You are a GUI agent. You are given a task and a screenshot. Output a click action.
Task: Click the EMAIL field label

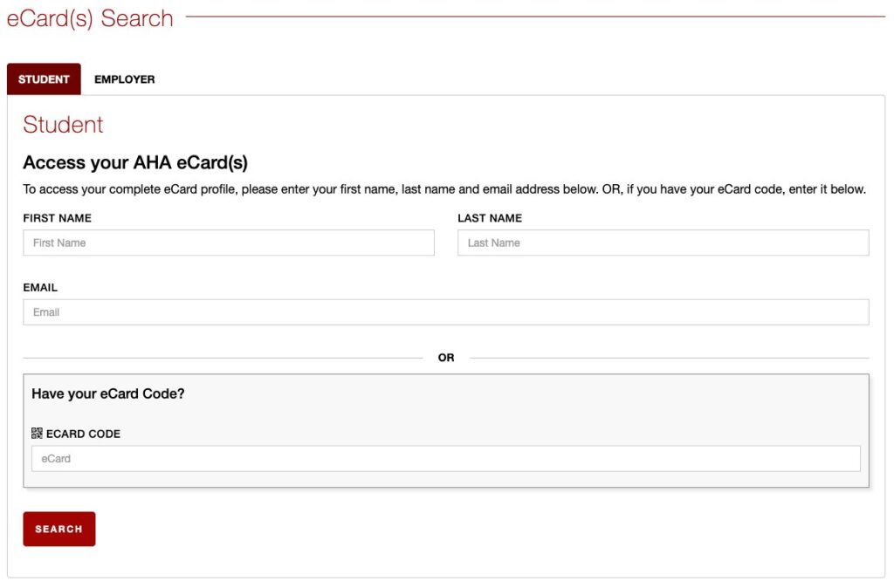point(40,288)
